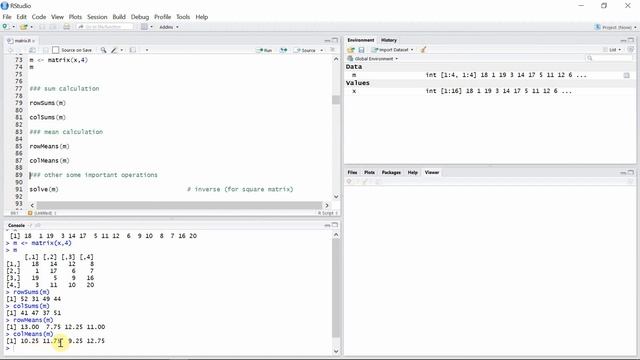
Task: Click the compile report notebook icon
Action: [x=133, y=50]
